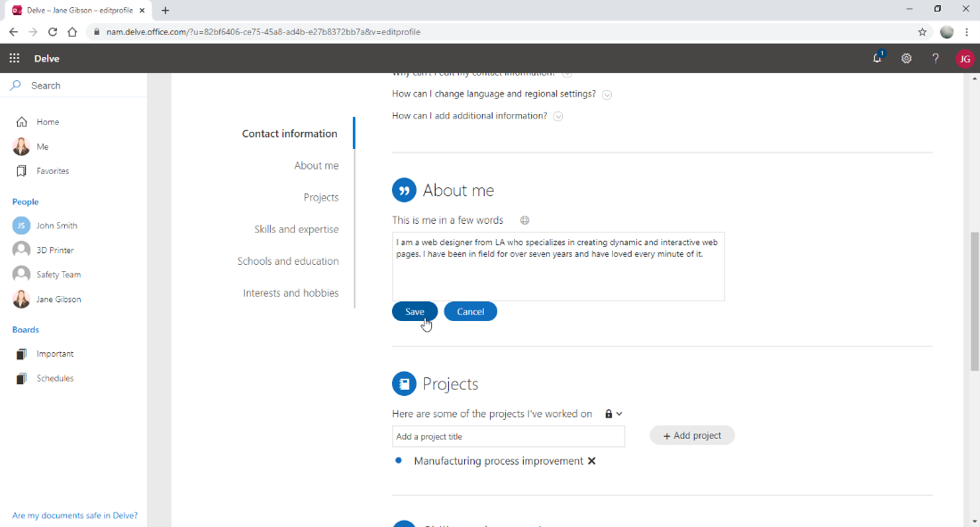Expand "How can I change language and regional settings?"

(x=607, y=94)
